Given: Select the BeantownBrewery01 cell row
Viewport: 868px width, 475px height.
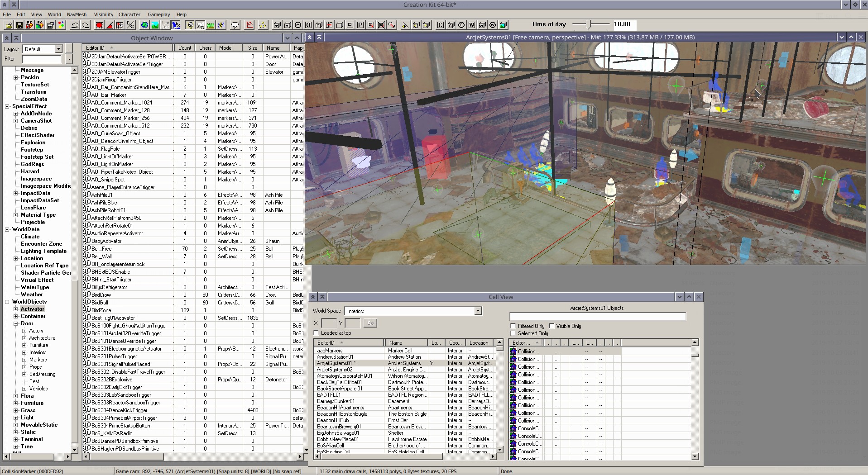Looking at the screenshot, I should 405,427.
